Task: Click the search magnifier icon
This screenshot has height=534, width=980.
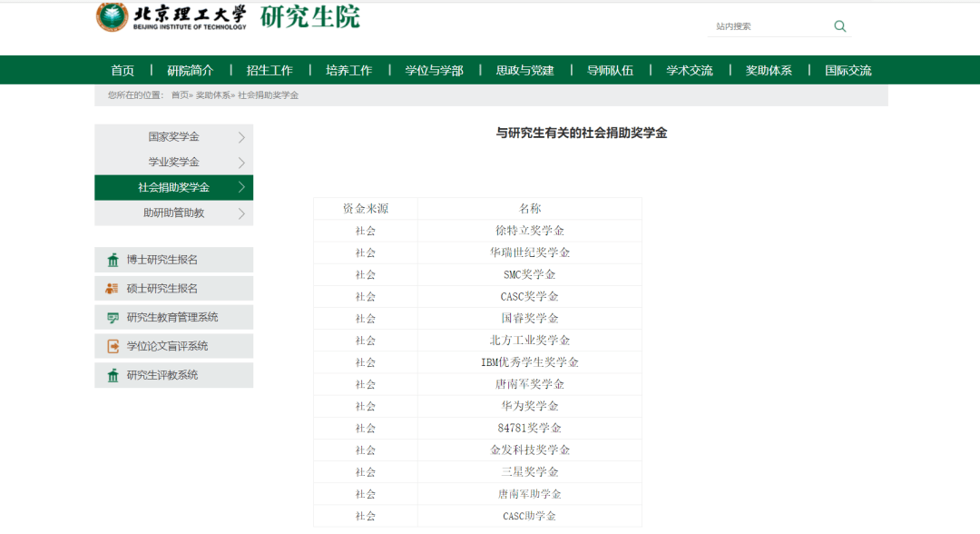Action: pyautogui.click(x=839, y=26)
